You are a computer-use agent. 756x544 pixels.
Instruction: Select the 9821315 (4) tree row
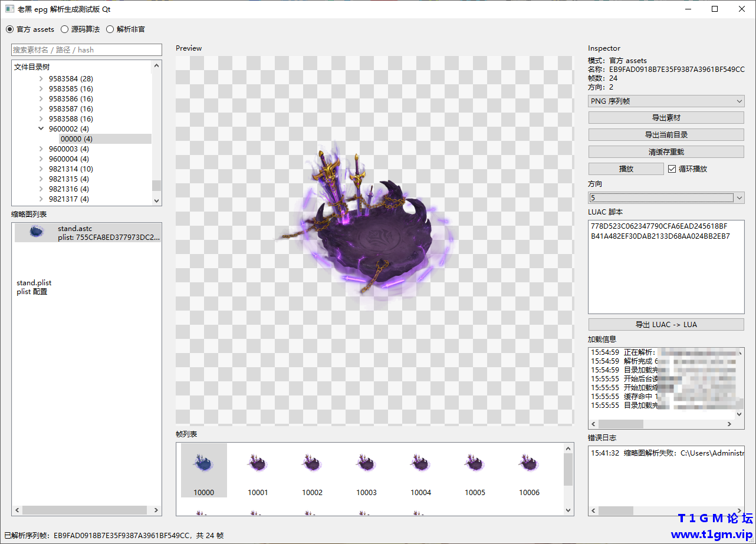pyautogui.click(x=68, y=179)
